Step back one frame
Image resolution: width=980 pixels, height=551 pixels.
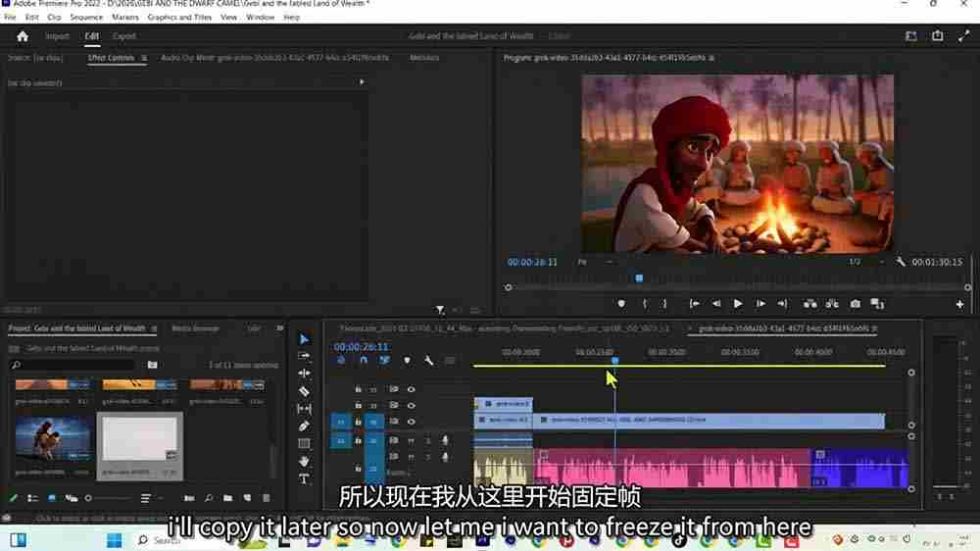coord(716,304)
